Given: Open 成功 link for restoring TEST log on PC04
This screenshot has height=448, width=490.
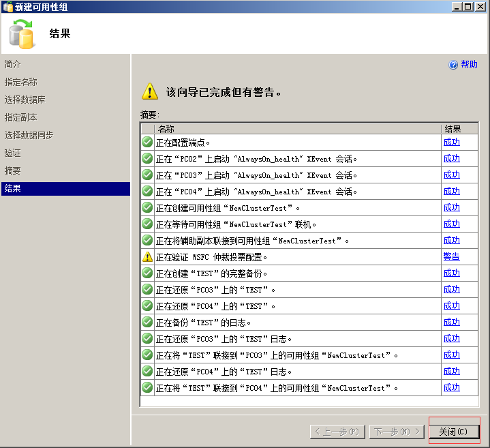Looking at the screenshot, I should [451, 372].
